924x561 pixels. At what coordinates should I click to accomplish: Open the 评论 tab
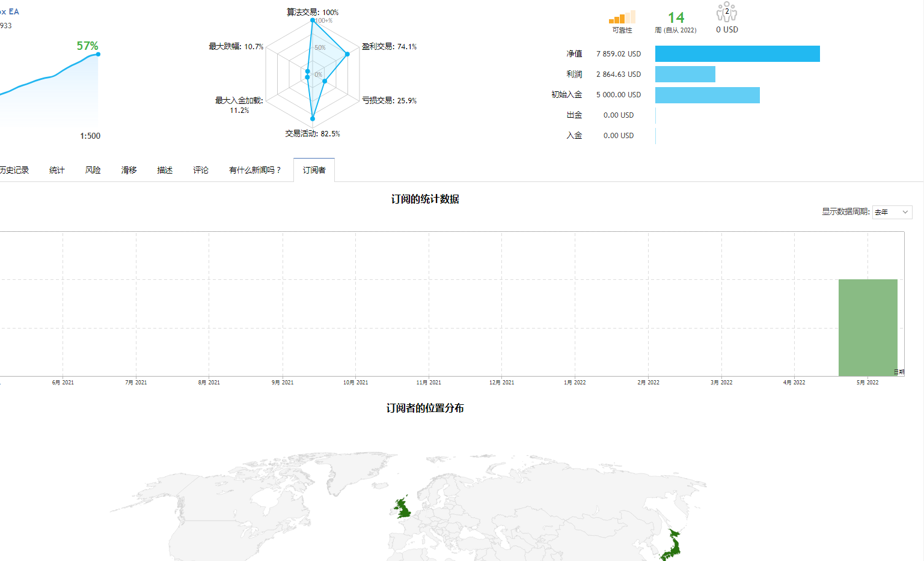coord(201,170)
